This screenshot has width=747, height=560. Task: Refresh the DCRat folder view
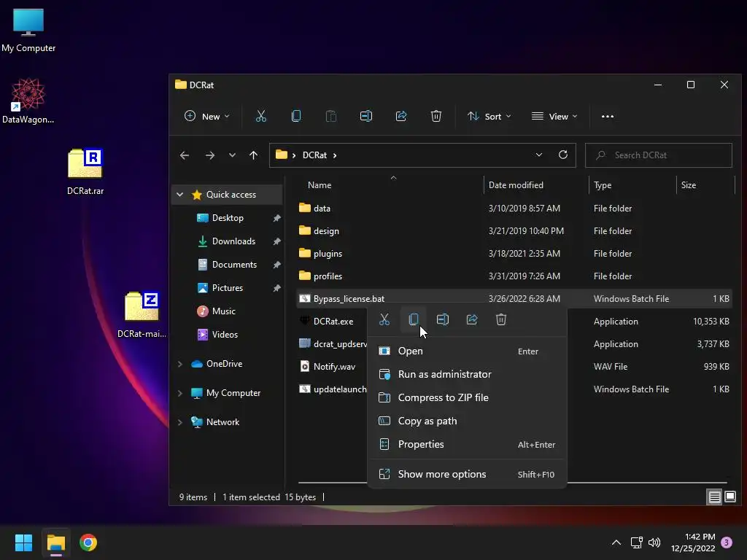563,155
